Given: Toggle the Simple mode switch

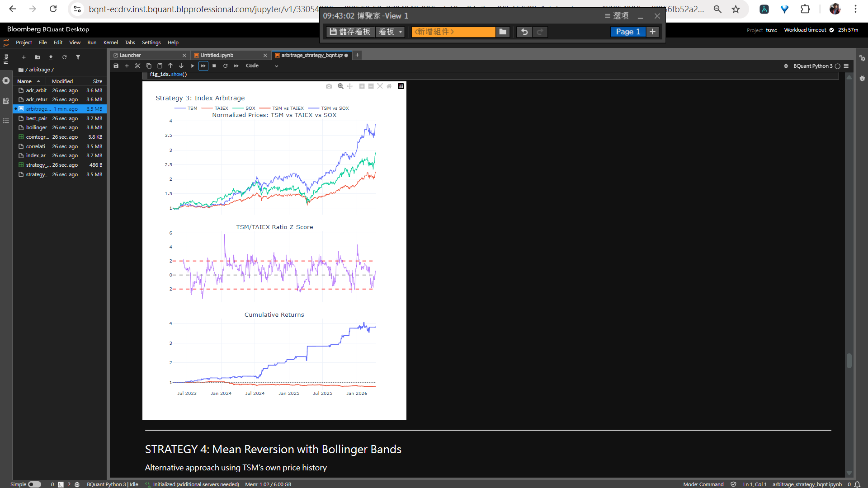Looking at the screenshot, I should click(34, 484).
